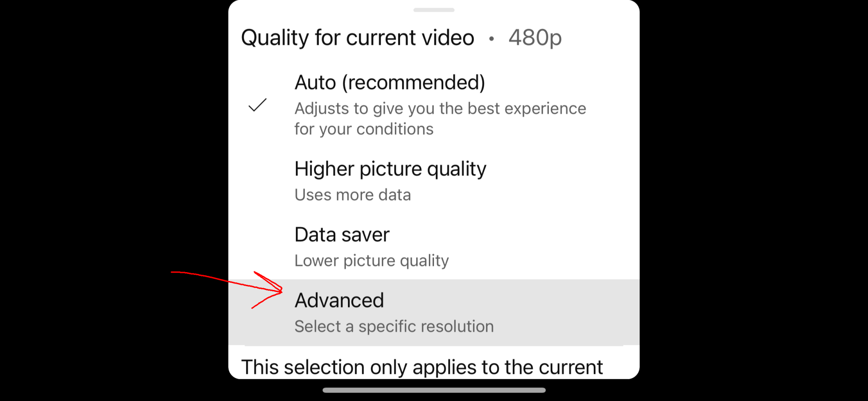The height and width of the screenshot is (401, 868).
Task: Click the iOS home indicator bar
Action: pyautogui.click(x=434, y=390)
